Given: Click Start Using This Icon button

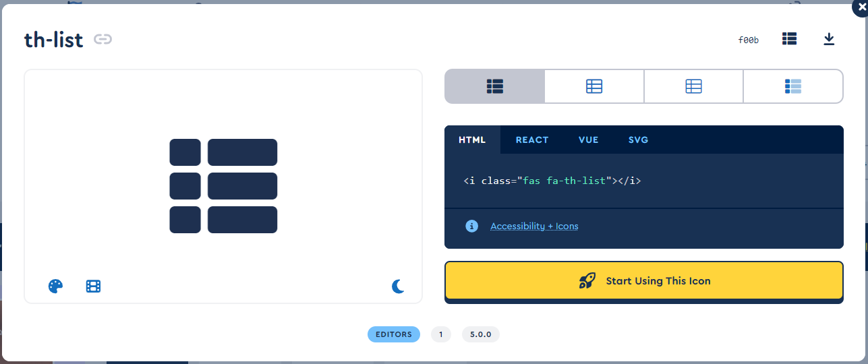Looking at the screenshot, I should click(644, 280).
